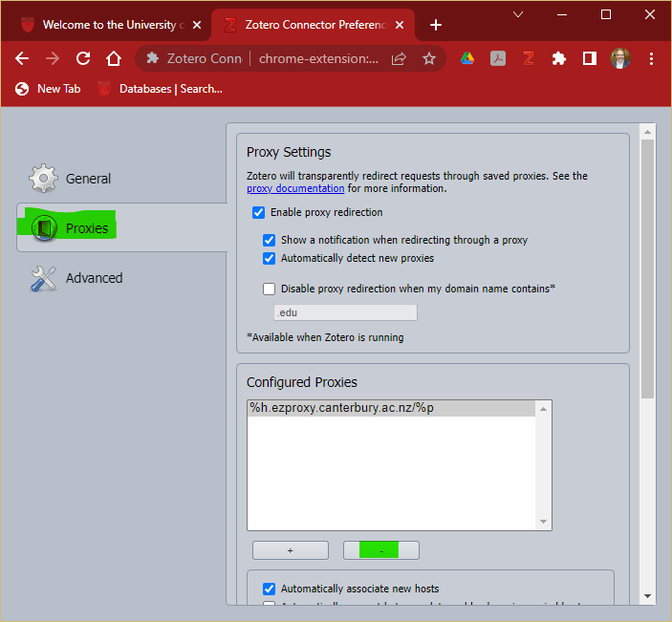Switch to Zotero Connector Preferences tab

tap(313, 25)
